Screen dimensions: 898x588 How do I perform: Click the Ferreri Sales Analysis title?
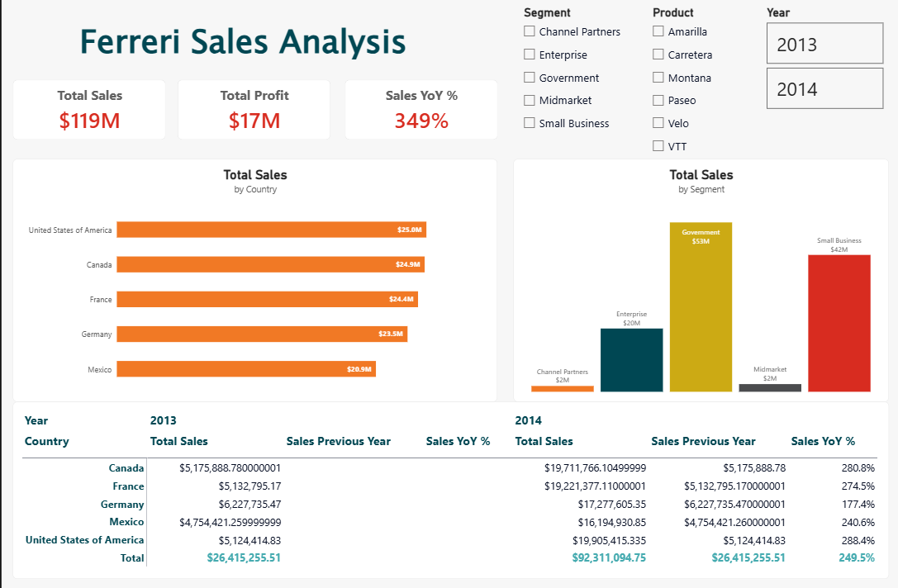click(242, 42)
